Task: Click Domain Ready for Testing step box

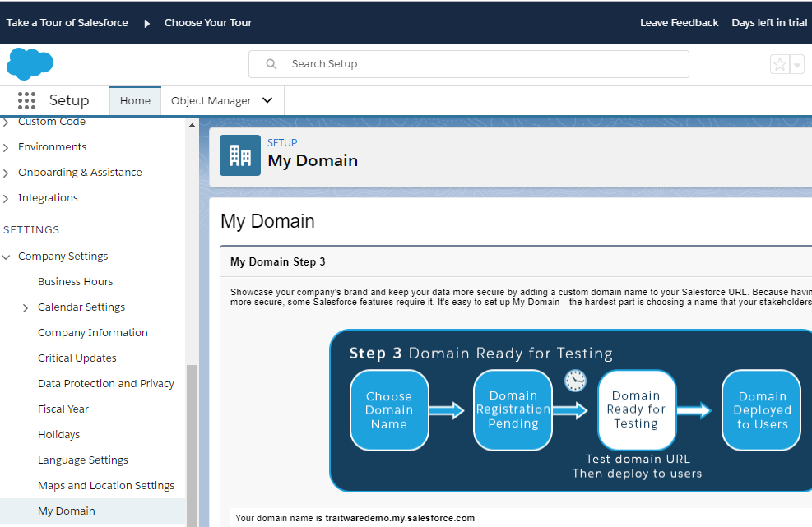Action: tap(637, 410)
